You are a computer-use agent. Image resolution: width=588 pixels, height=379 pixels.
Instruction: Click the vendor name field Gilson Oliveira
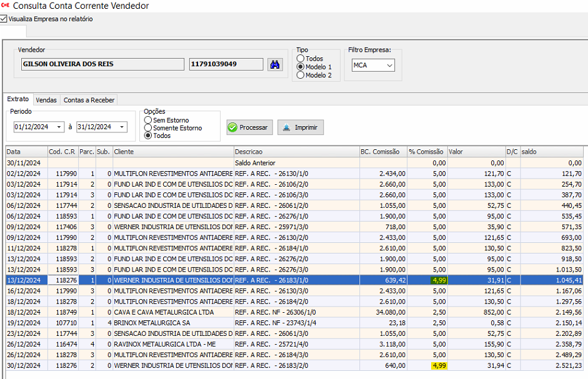(x=101, y=64)
